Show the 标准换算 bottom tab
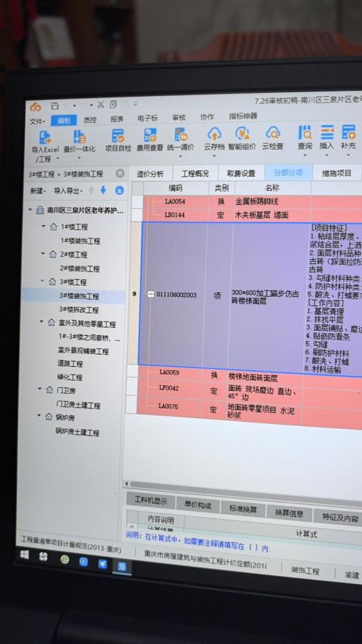Image resolution: width=362 pixels, height=644 pixels. (x=244, y=509)
